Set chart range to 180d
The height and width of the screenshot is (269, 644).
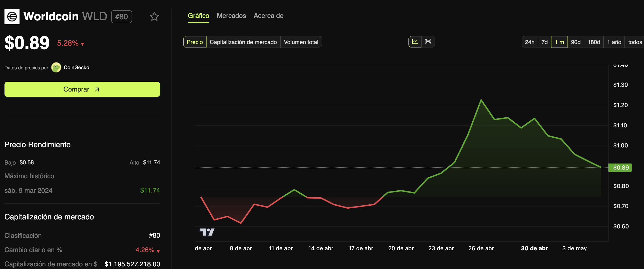[594, 42]
